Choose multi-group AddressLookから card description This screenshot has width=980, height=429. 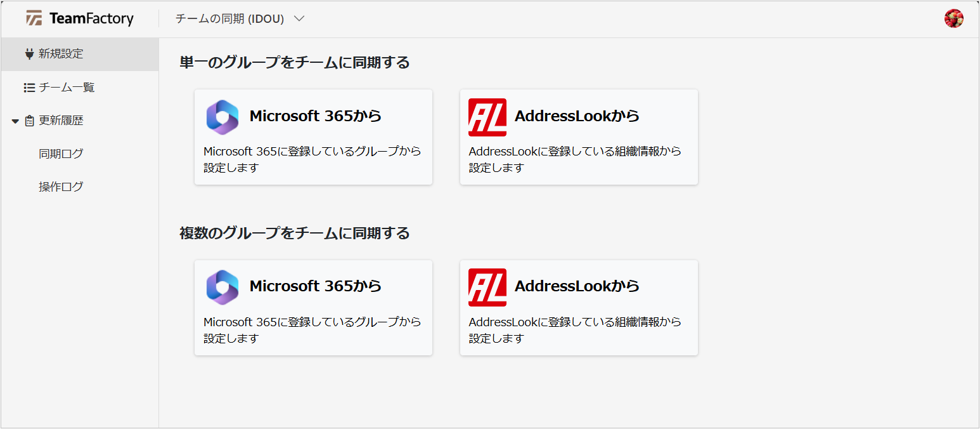point(574,330)
